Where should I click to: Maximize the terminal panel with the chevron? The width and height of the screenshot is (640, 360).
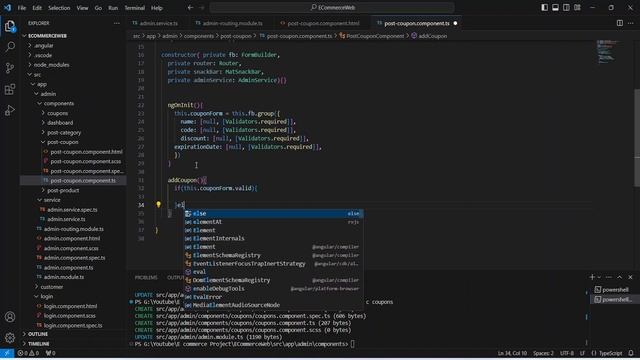click(620, 277)
